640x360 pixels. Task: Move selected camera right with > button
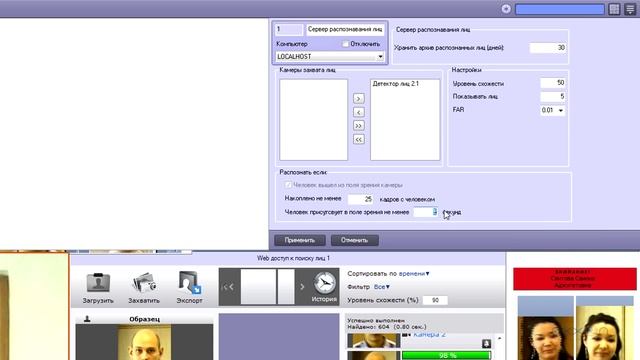[358, 99]
